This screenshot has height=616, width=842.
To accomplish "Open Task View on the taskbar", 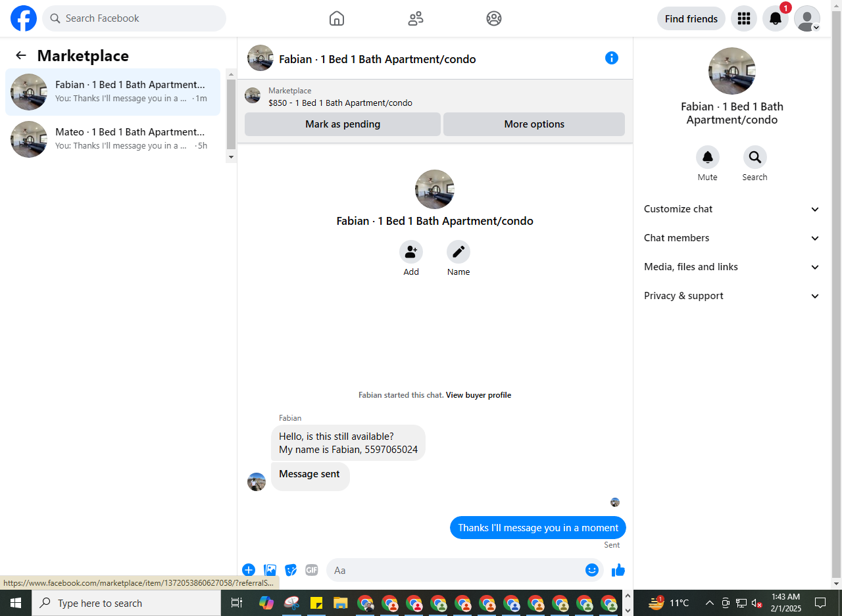I will coord(237,603).
